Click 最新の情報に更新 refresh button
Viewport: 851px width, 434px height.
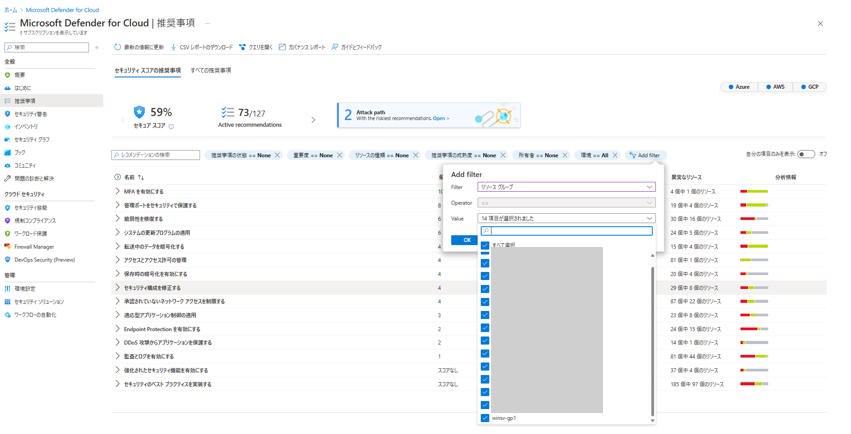pos(139,47)
